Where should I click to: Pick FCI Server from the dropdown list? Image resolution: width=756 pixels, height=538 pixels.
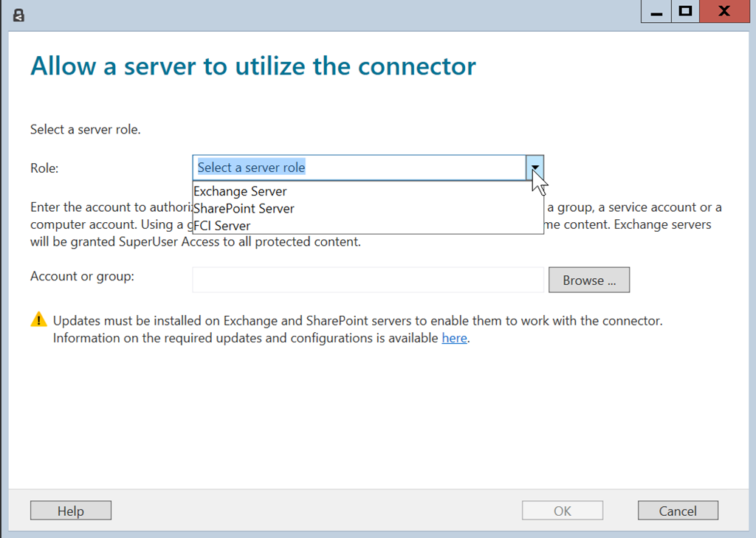222,226
